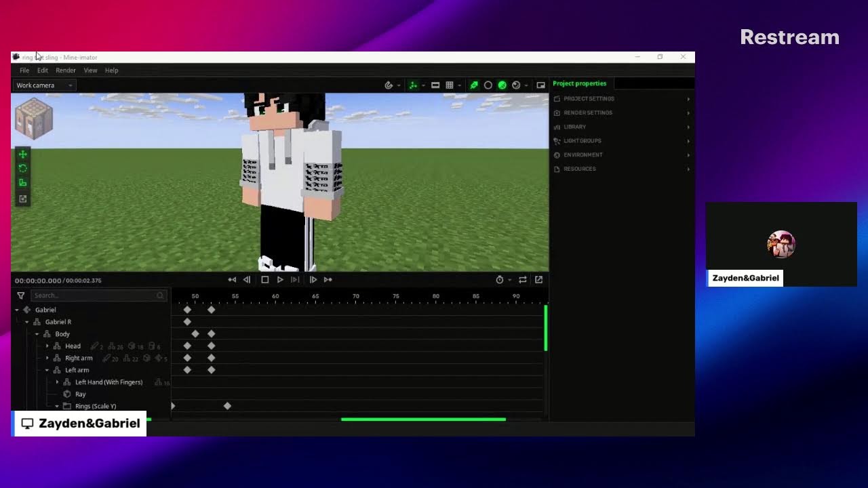The image size is (868, 488).
Task: Expand the Render Settings section
Action: point(622,113)
